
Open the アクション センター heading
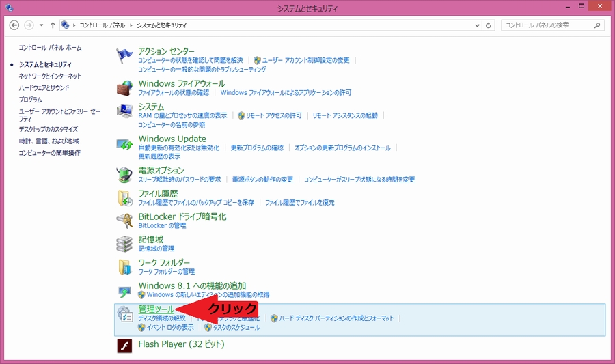(166, 51)
